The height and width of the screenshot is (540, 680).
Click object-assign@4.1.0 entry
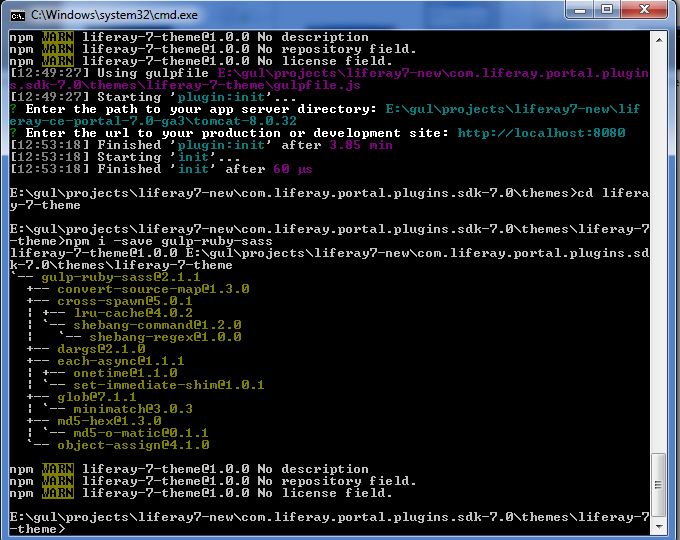click(133, 445)
